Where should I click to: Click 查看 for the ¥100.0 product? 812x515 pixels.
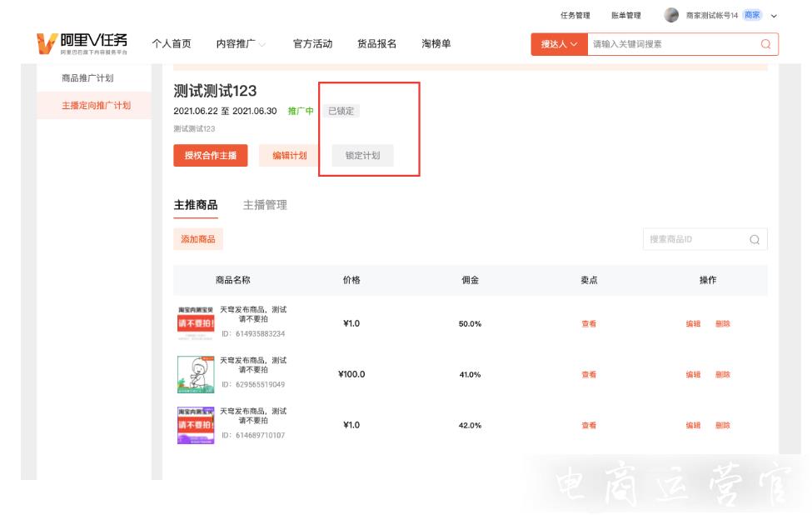point(589,375)
